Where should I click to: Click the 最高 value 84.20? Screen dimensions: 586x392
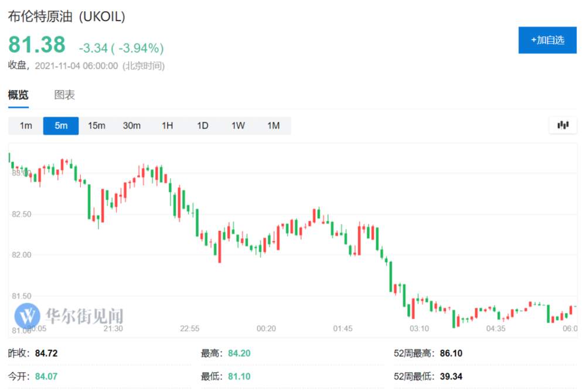tap(239, 353)
